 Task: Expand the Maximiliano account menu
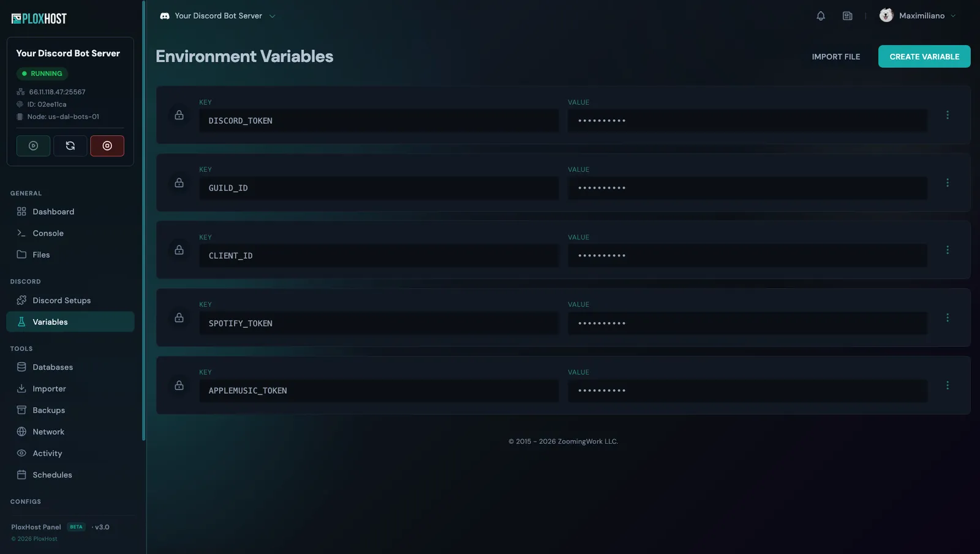click(918, 16)
